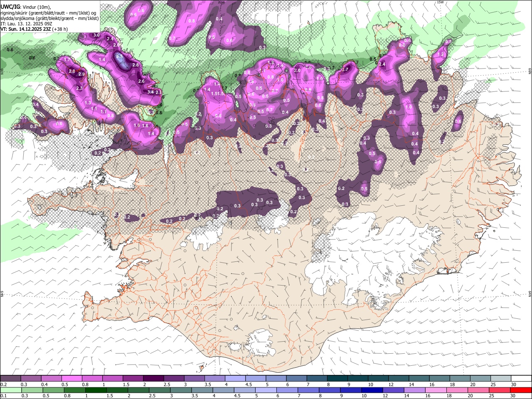The height and width of the screenshot is (399, 532).
Task: Click the '2.7' value on the northern coast
Action: [x=345, y=70]
